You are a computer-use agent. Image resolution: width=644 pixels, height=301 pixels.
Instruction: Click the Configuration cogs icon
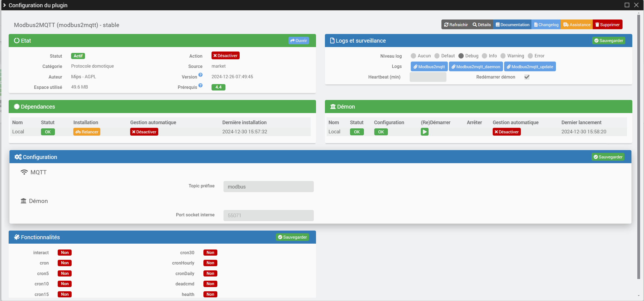pyautogui.click(x=18, y=157)
